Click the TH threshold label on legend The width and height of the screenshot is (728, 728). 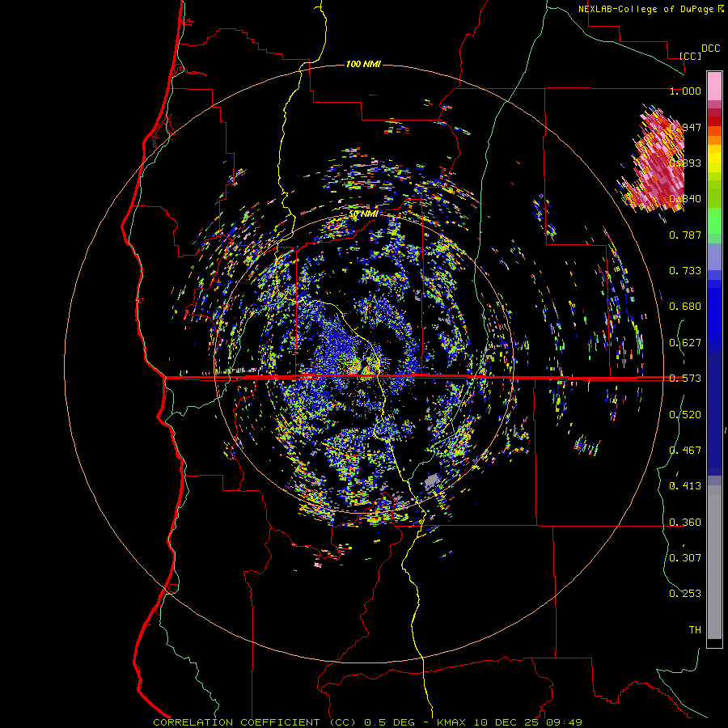click(x=695, y=629)
